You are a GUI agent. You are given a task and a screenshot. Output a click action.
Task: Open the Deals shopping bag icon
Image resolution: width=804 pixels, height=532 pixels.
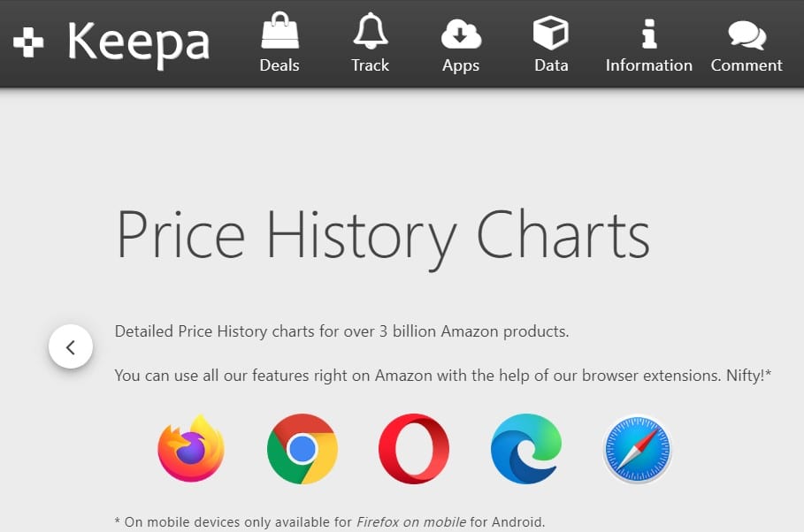pyautogui.click(x=279, y=31)
